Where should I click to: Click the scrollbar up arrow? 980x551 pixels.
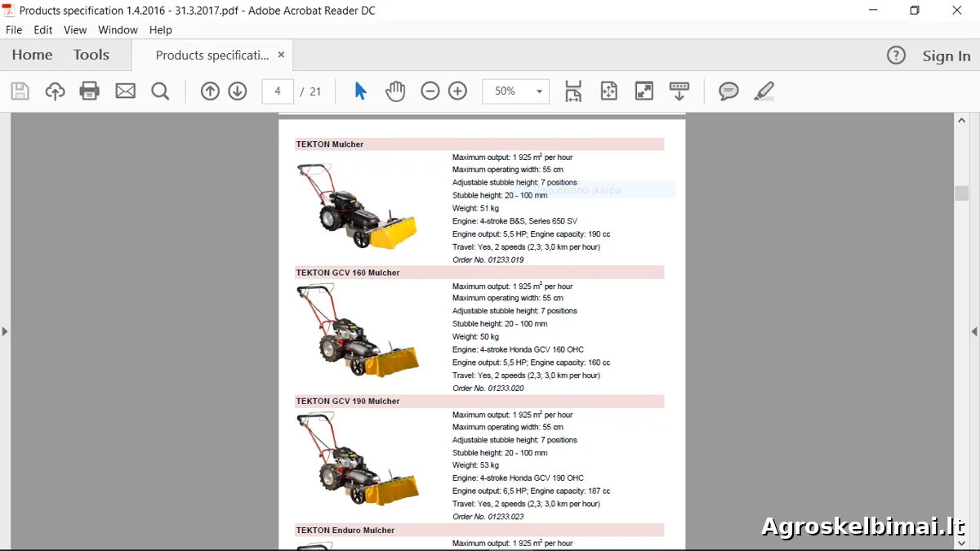click(x=962, y=120)
